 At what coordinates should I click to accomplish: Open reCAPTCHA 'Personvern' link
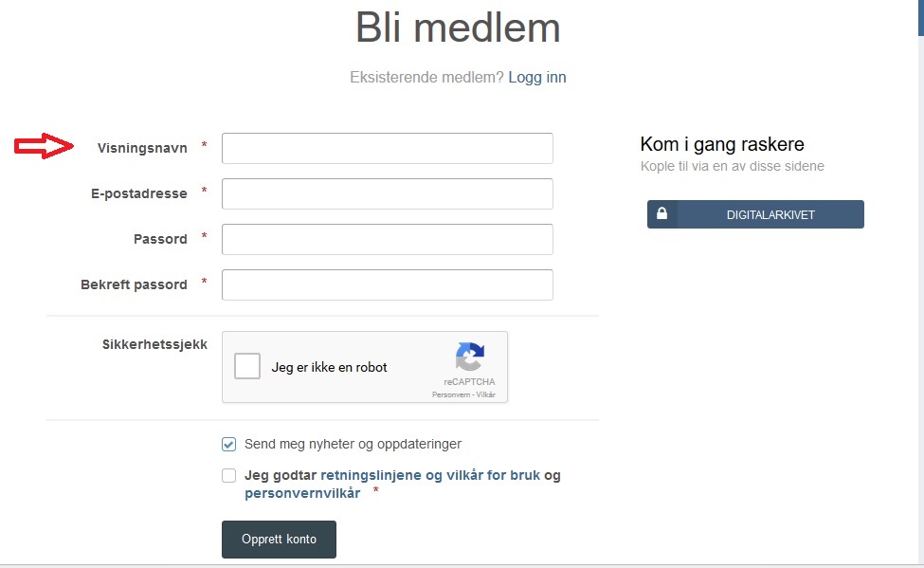point(450,394)
